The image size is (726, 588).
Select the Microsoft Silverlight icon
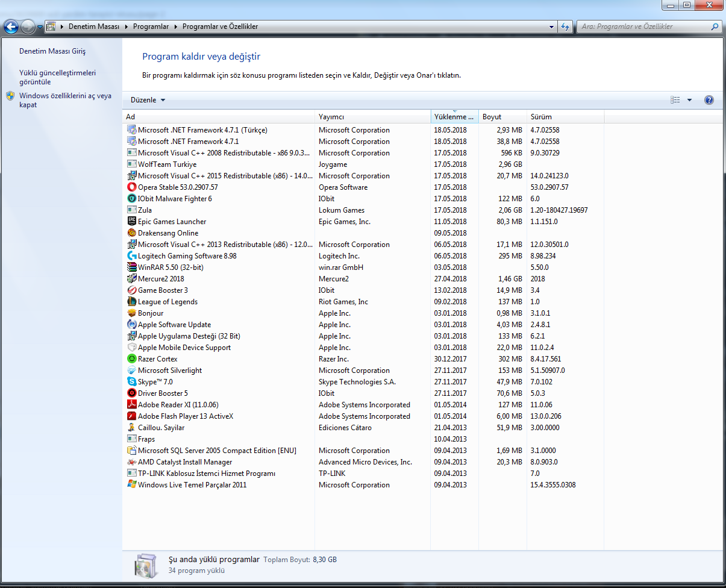[132, 371]
